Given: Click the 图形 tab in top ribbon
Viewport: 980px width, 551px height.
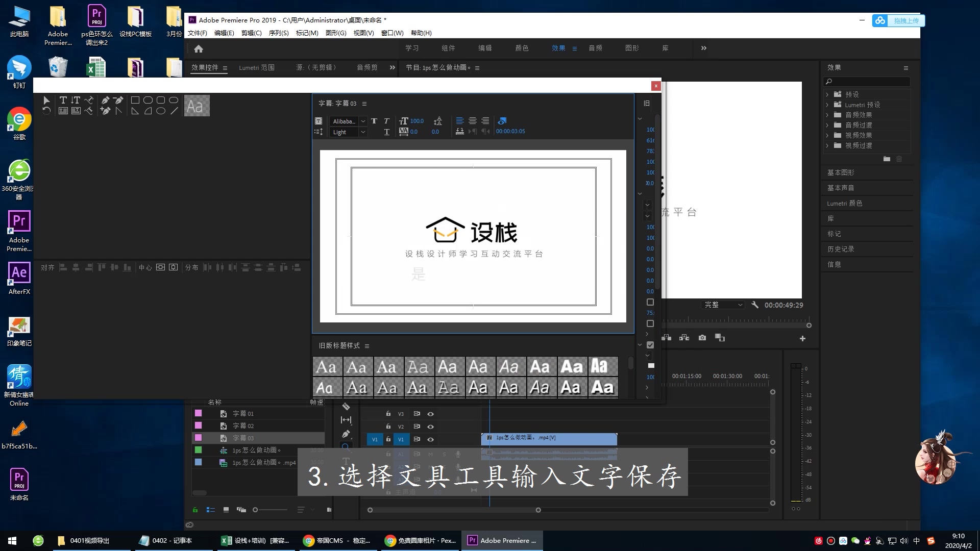Looking at the screenshot, I should tap(631, 48).
